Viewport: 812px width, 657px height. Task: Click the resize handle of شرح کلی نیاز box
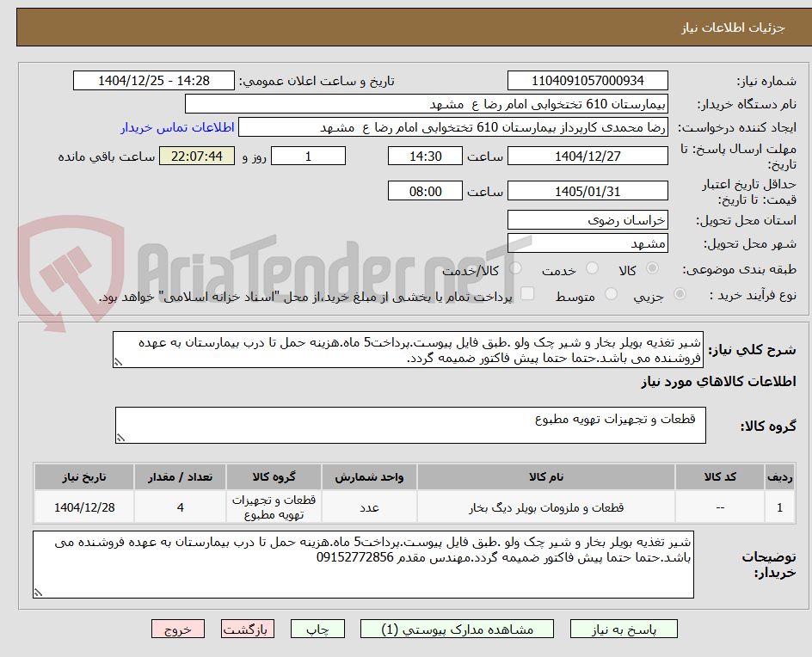click(118, 362)
